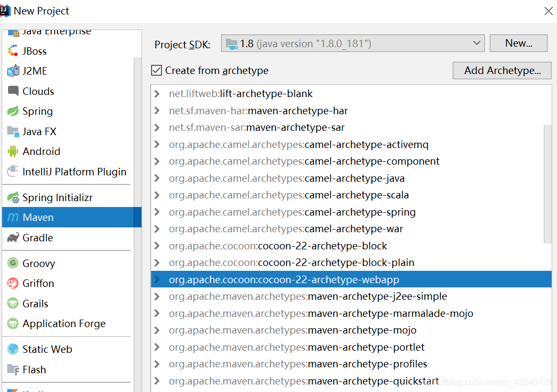Click the Clouds speech bubble icon

[13, 91]
